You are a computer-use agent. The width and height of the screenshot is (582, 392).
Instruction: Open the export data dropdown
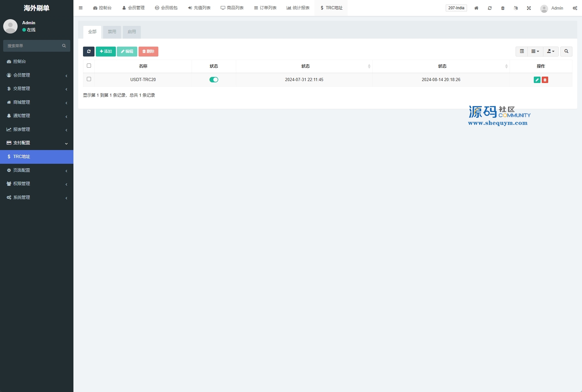point(550,51)
